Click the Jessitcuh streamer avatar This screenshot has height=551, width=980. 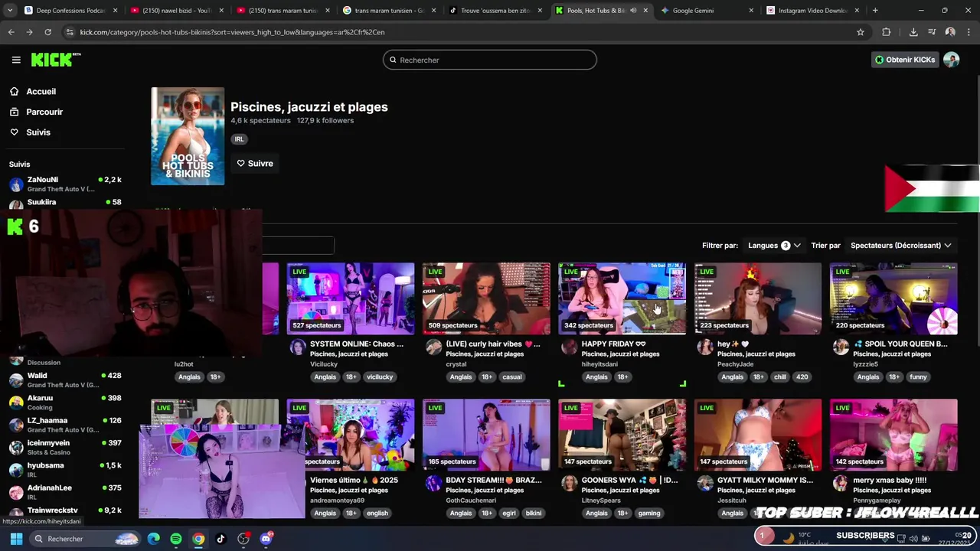[x=705, y=483]
